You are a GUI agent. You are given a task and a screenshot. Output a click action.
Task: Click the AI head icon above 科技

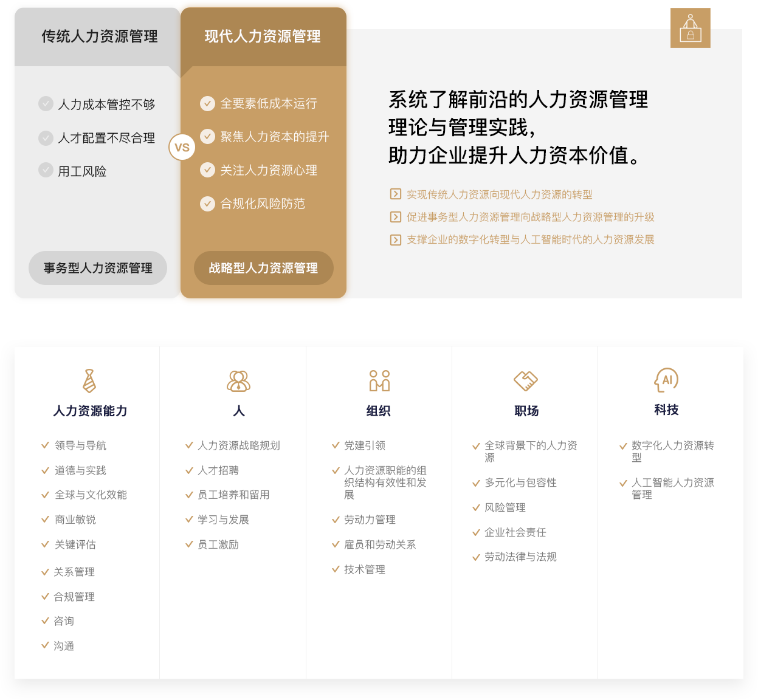(x=666, y=380)
